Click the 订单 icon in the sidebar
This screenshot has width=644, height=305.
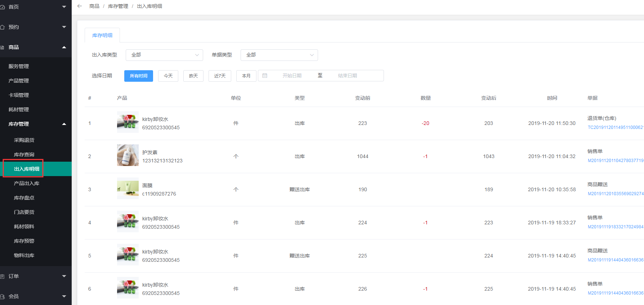coord(3,276)
